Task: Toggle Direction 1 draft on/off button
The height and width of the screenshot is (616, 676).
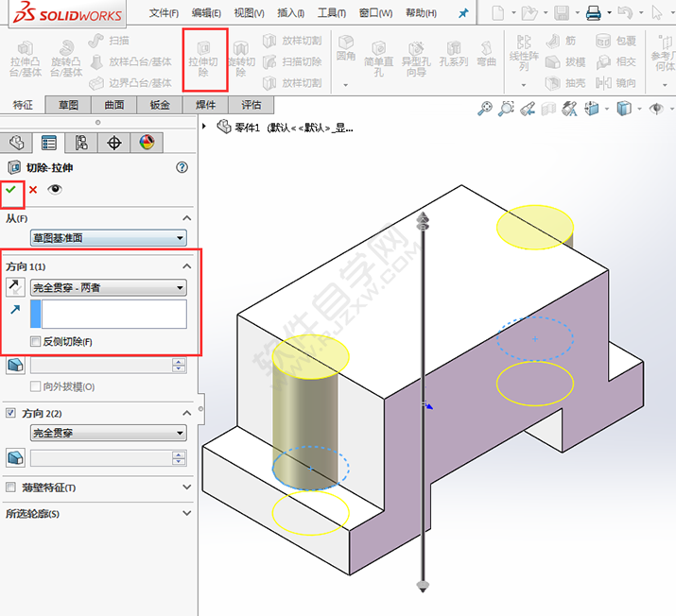Action: click(x=15, y=366)
